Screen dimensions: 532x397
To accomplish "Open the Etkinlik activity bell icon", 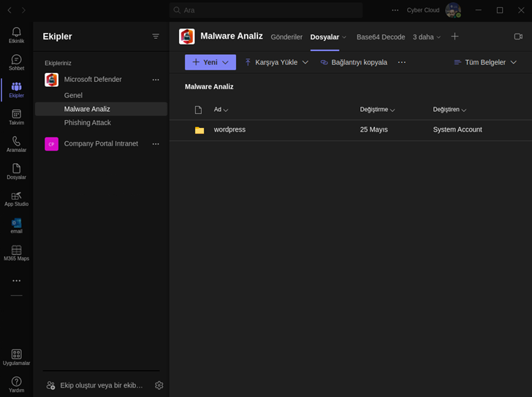I will [x=16, y=35].
